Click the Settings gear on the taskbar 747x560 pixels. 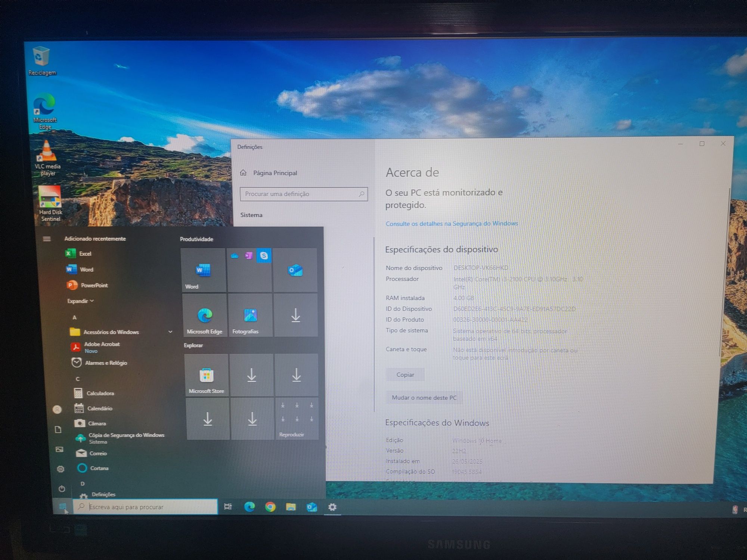pyautogui.click(x=332, y=507)
